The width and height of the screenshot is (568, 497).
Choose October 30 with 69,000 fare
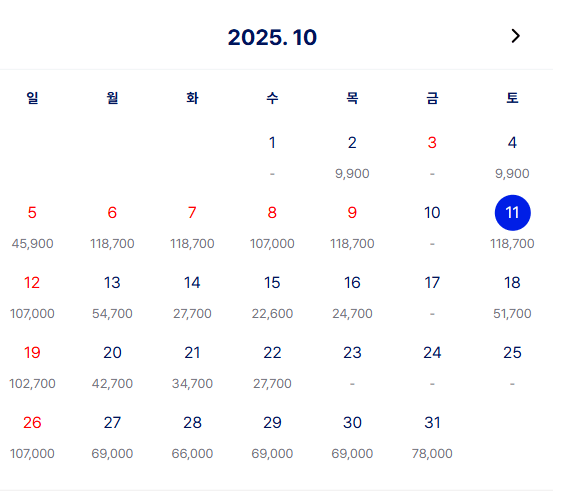point(352,437)
